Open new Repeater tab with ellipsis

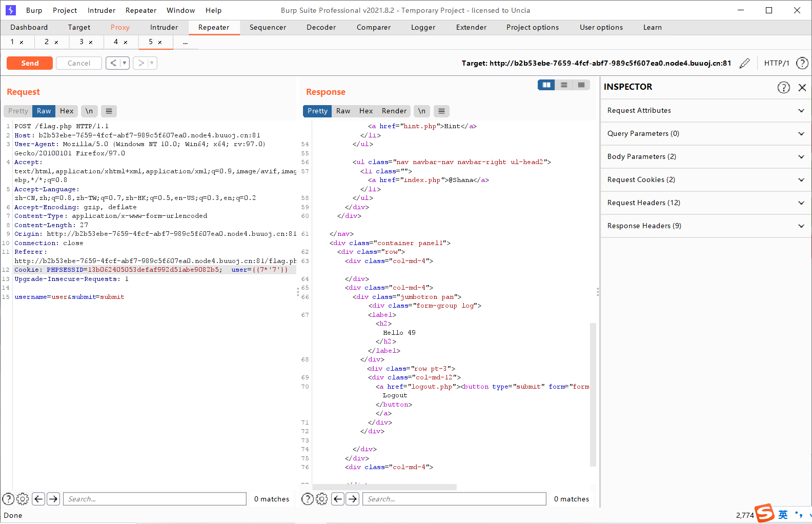[x=186, y=42]
